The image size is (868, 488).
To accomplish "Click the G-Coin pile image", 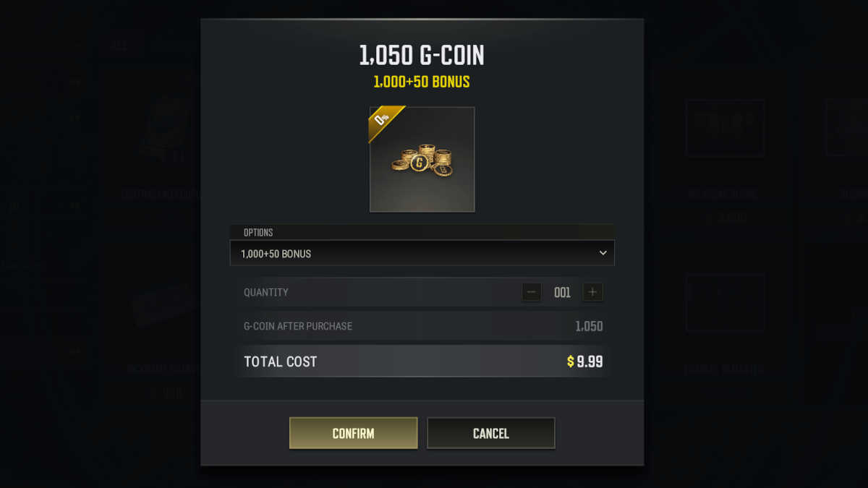I will click(422, 160).
